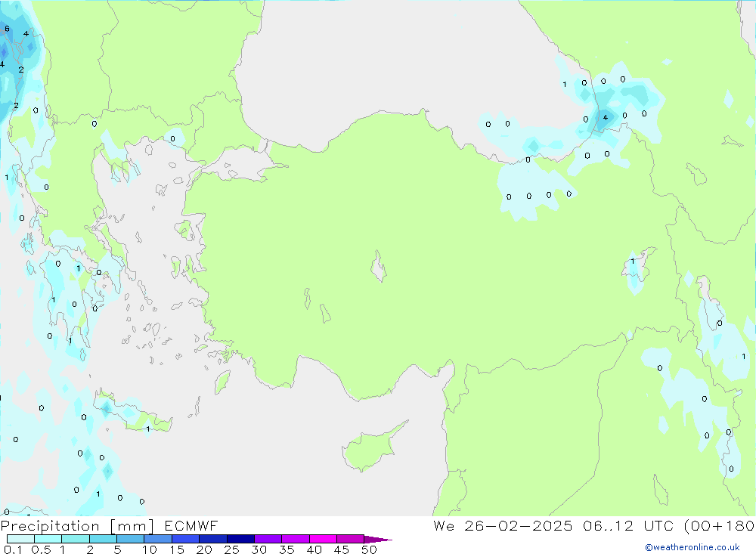Click Lake Tuz in central Turkey
Screen dimensions: 756x554
tap(379, 266)
